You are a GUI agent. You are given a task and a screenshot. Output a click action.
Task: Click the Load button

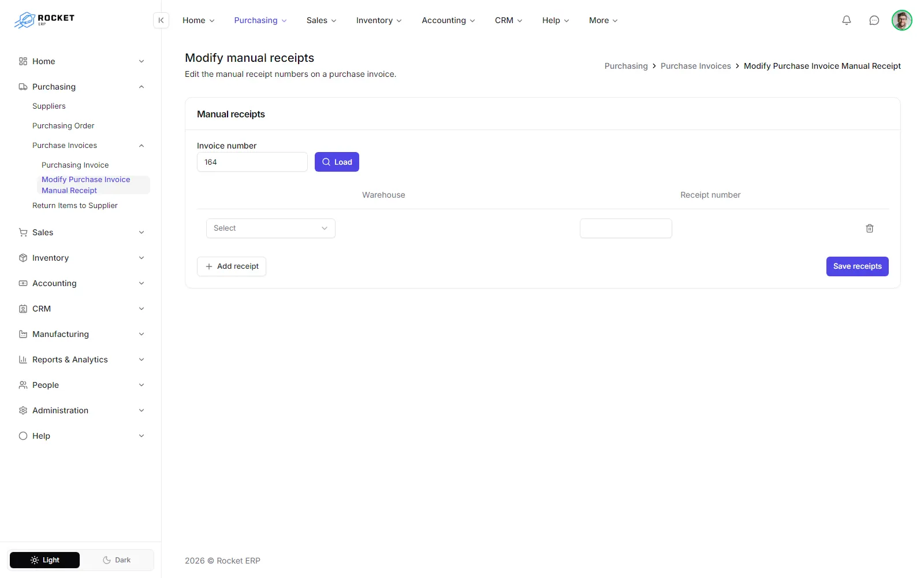click(337, 162)
